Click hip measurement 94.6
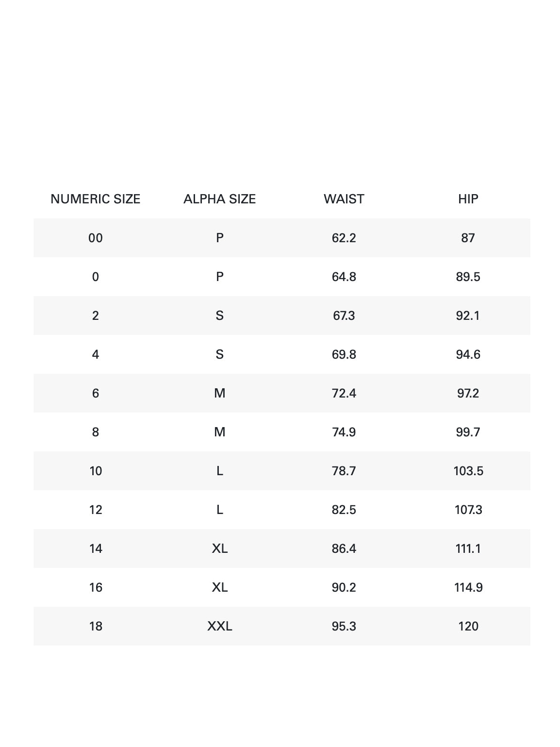 (468, 354)
